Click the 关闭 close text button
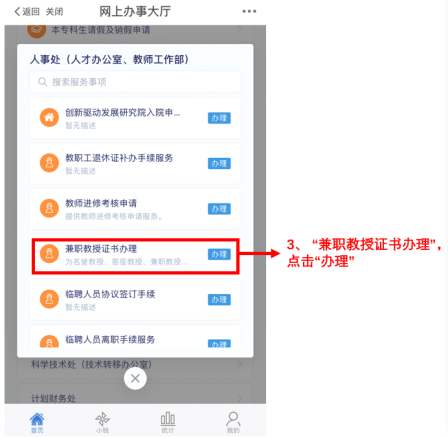This screenshot has height=437, width=448. 54,12
